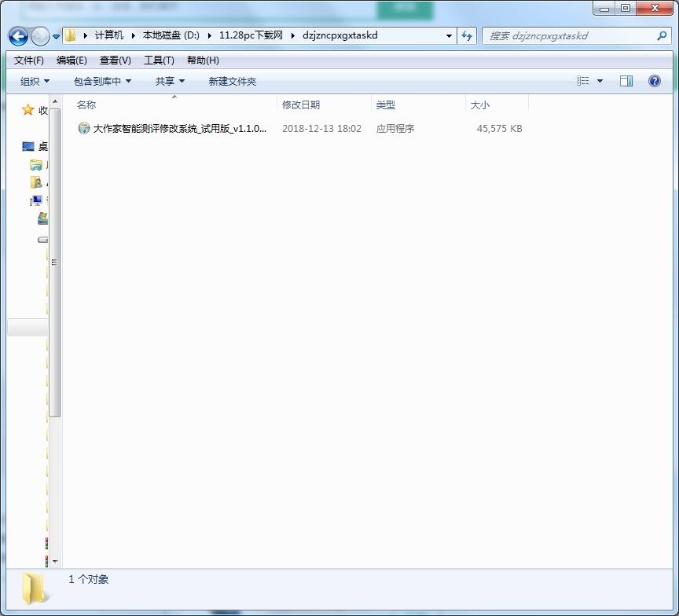Click the greyed Forward arrow button

(40, 36)
